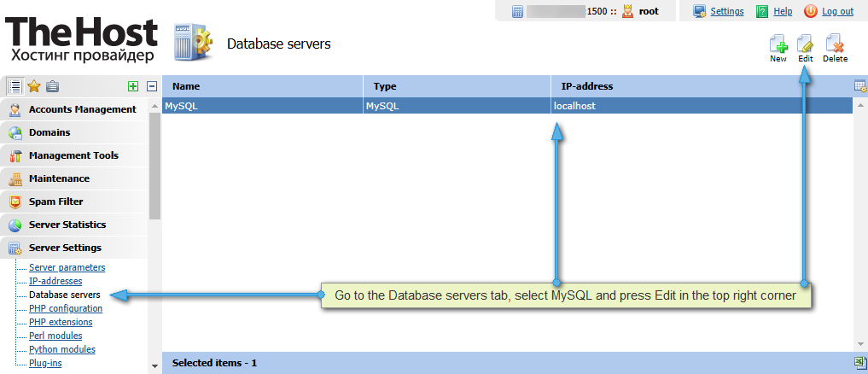
Task: Switch to the favorites star tab
Action: pos(34,86)
